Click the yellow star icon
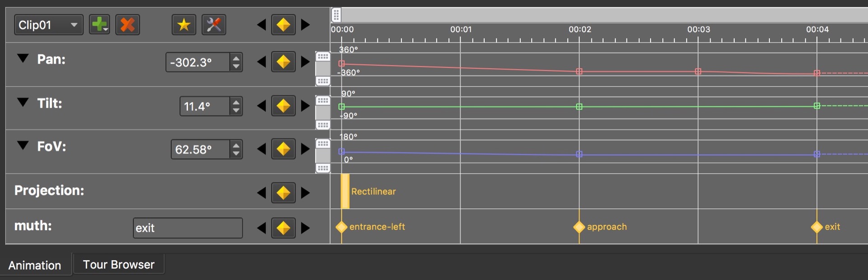868x280 pixels. click(x=184, y=25)
